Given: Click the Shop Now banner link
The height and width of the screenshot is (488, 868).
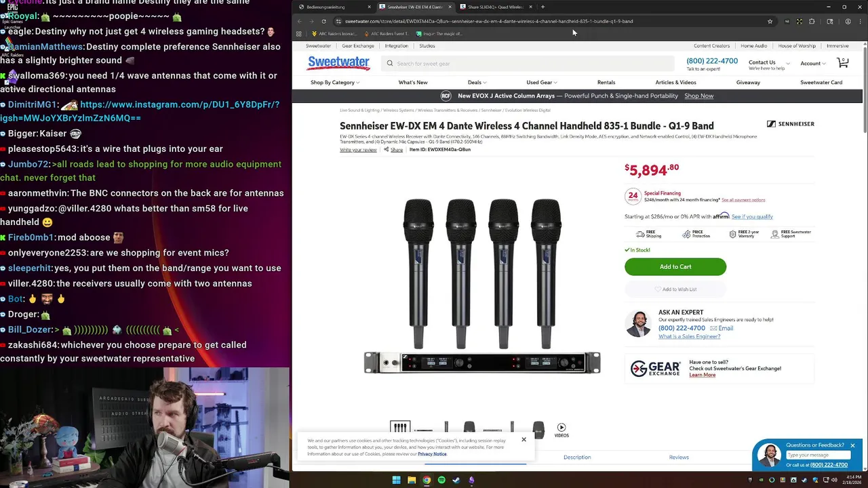Looking at the screenshot, I should coord(698,96).
